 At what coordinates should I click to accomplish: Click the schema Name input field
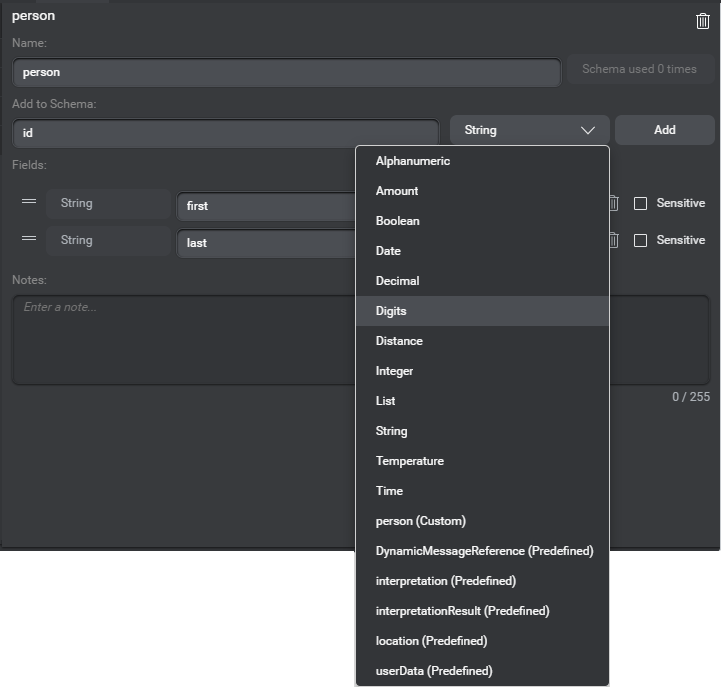point(286,72)
